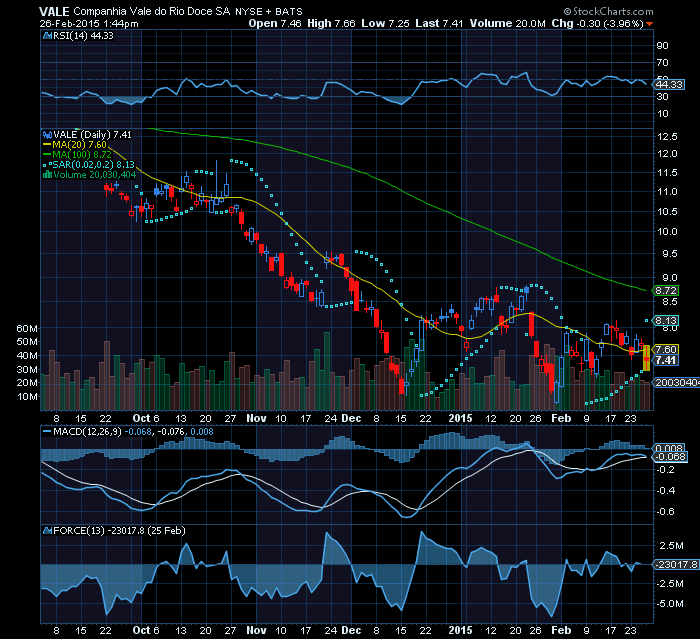
Task: Click the -0.068 MACD tag on right axis
Action: click(670, 457)
